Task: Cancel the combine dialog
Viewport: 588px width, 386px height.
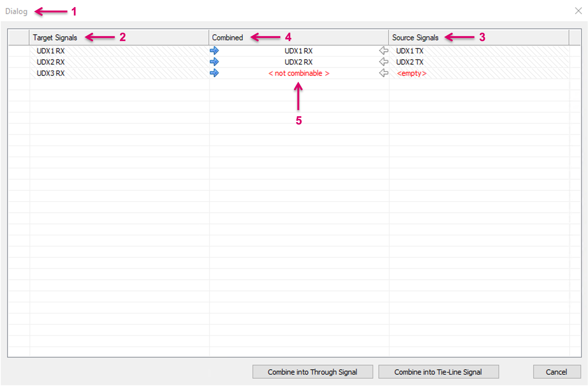Action: pyautogui.click(x=556, y=372)
